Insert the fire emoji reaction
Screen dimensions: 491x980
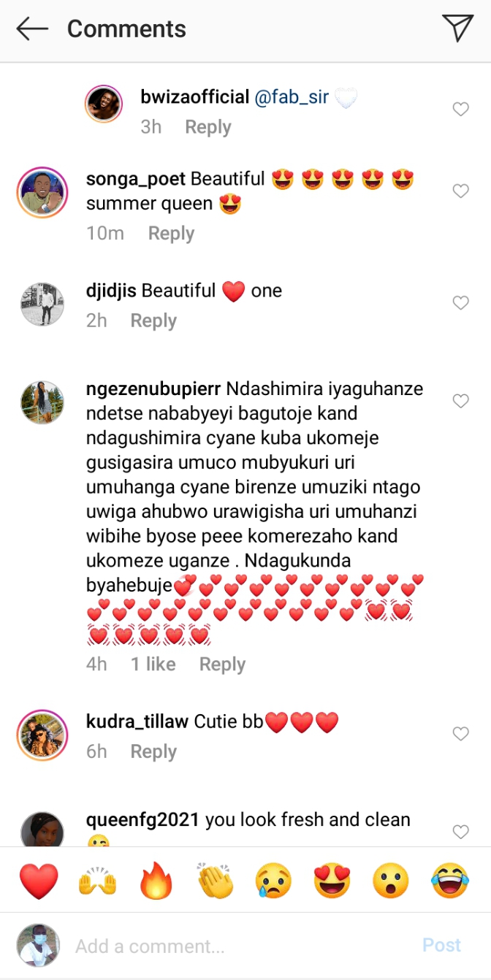tap(156, 881)
